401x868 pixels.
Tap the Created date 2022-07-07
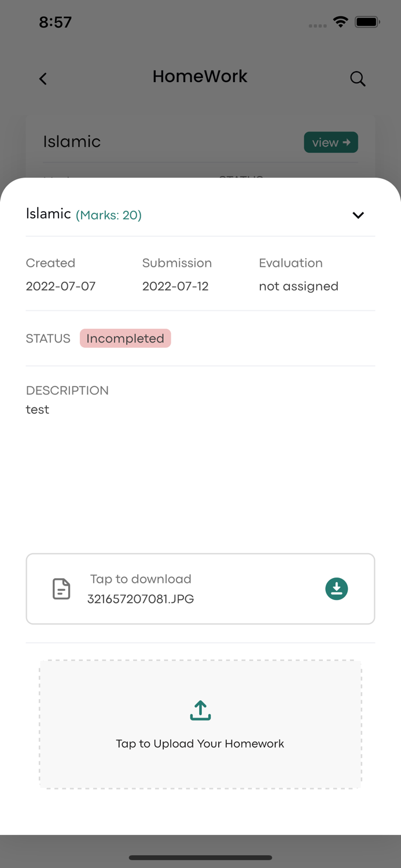(x=61, y=286)
